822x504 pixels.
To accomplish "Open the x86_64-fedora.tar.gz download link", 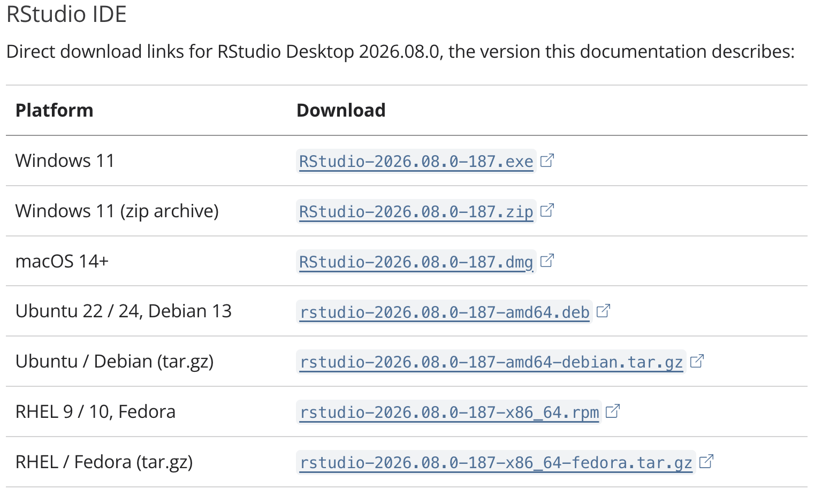I will pos(496,462).
